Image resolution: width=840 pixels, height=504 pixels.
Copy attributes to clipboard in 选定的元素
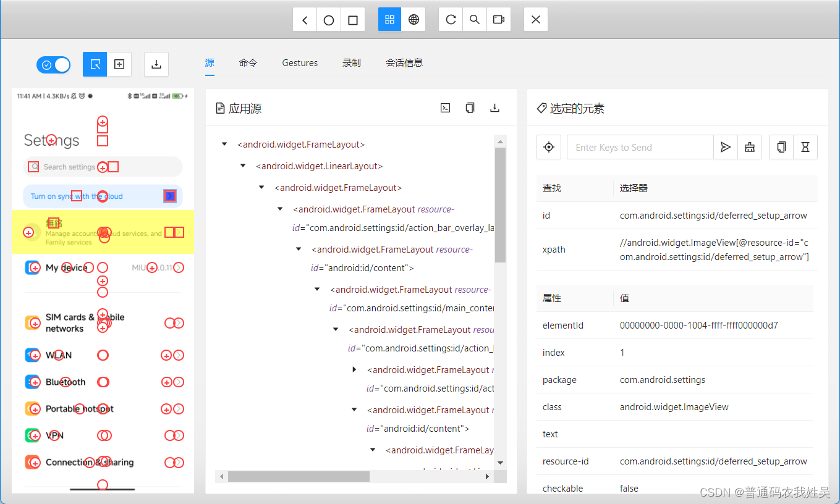(781, 147)
